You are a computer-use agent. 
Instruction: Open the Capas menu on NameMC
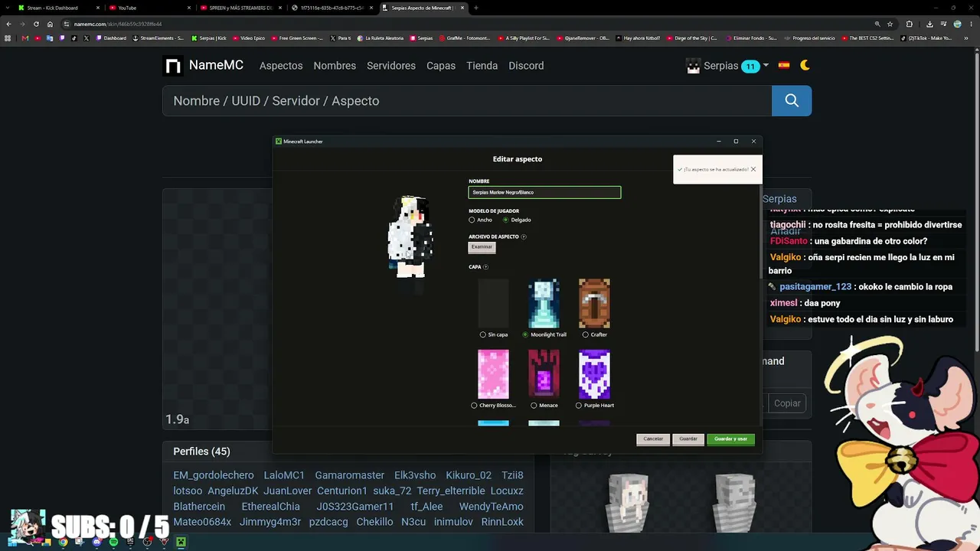click(x=441, y=66)
